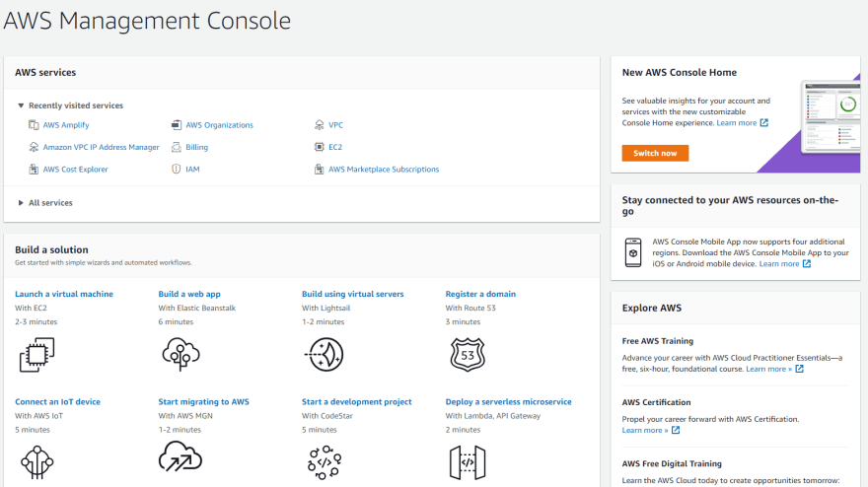Viewport: 868px width, 487px height.
Task: Click Learn more in New AWS Console Home
Action: 736,123
